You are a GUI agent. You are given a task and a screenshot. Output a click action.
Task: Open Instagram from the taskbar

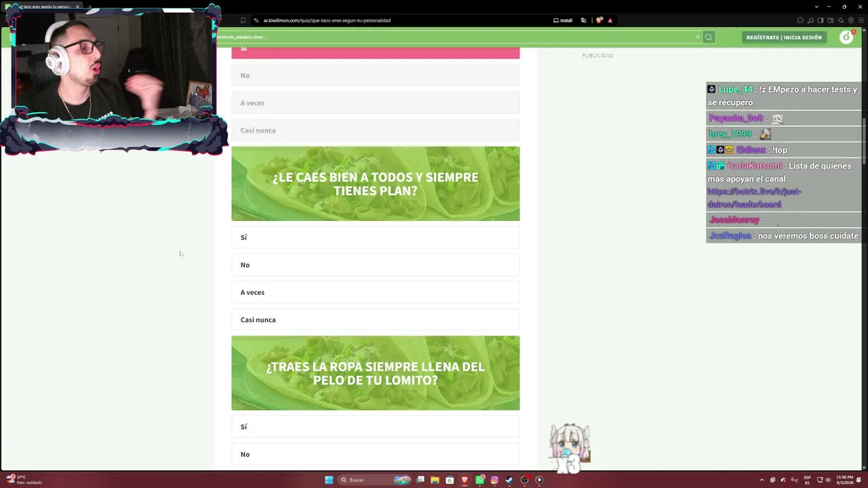494,480
